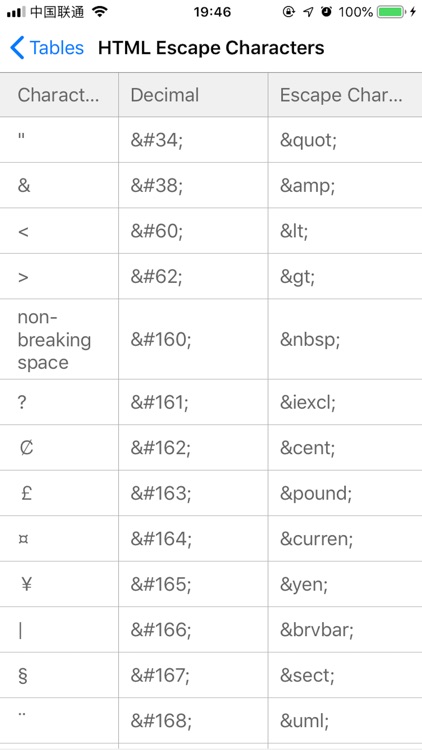422x750 pixels.
Task: Tap the battery icon in status bar
Action: tap(391, 12)
